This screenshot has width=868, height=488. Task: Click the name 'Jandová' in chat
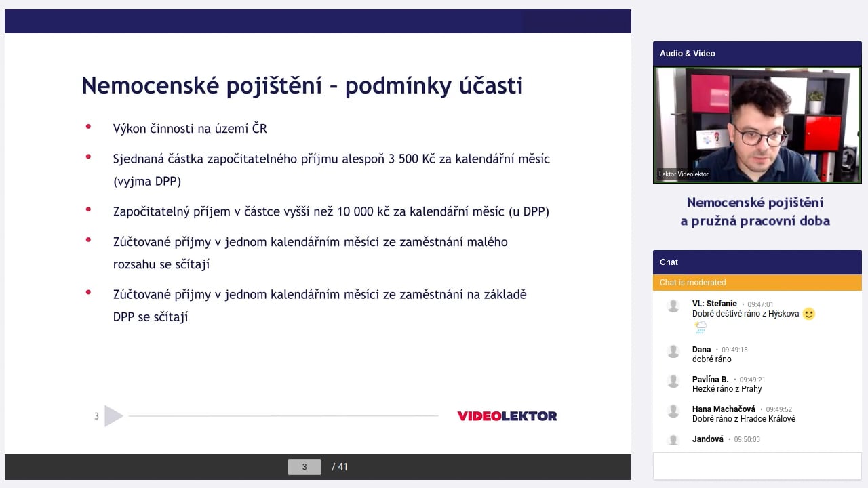click(x=708, y=439)
